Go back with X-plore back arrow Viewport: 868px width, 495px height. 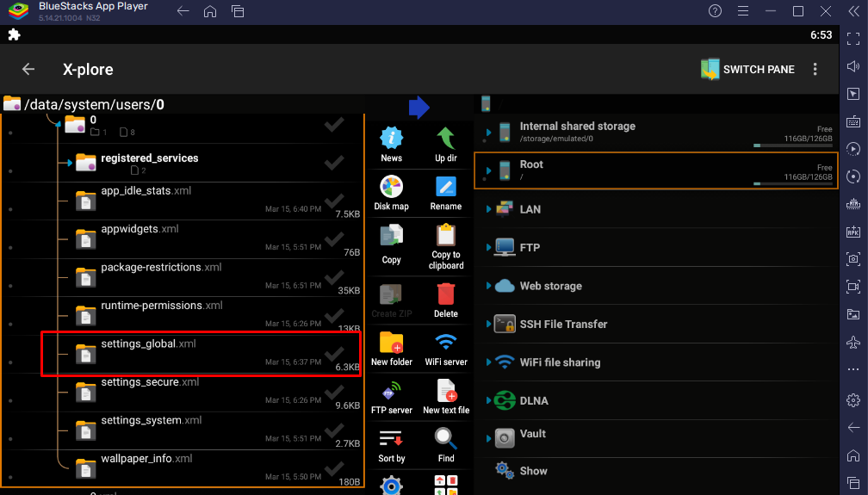point(28,69)
